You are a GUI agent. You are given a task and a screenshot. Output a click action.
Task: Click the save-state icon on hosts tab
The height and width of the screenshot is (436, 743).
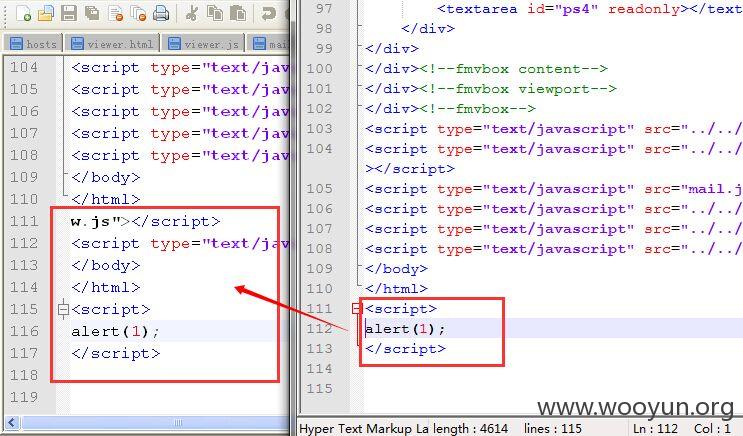(16, 44)
